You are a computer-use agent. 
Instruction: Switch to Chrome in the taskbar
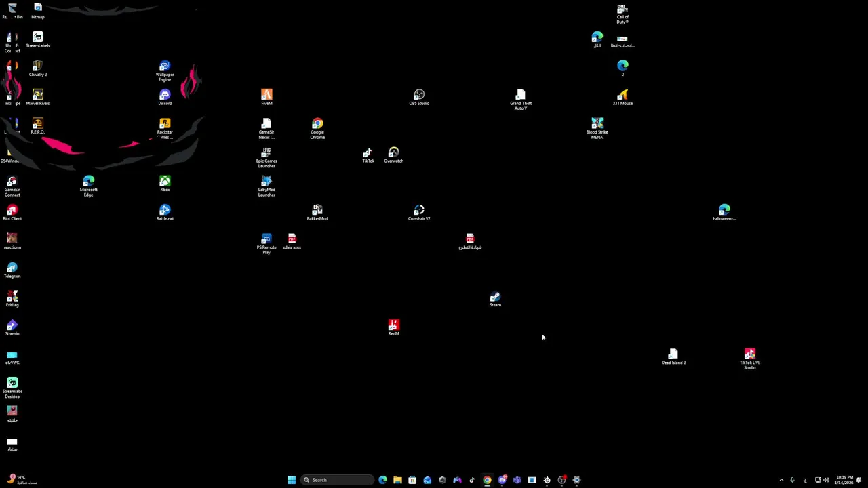tap(487, 480)
